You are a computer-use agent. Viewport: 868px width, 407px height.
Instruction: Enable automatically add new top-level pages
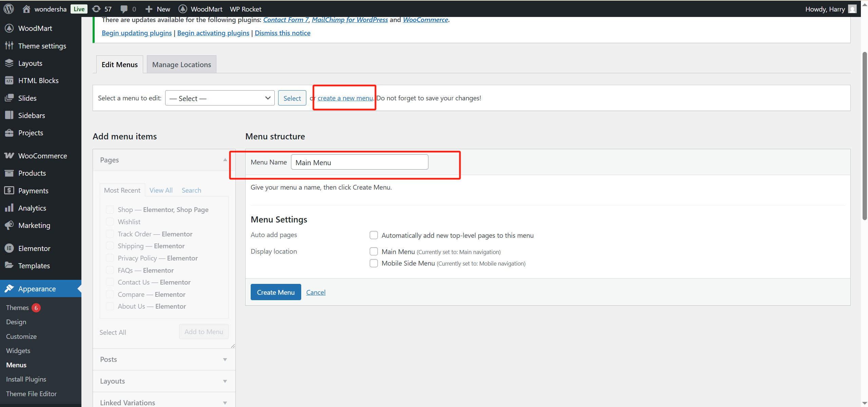click(373, 235)
